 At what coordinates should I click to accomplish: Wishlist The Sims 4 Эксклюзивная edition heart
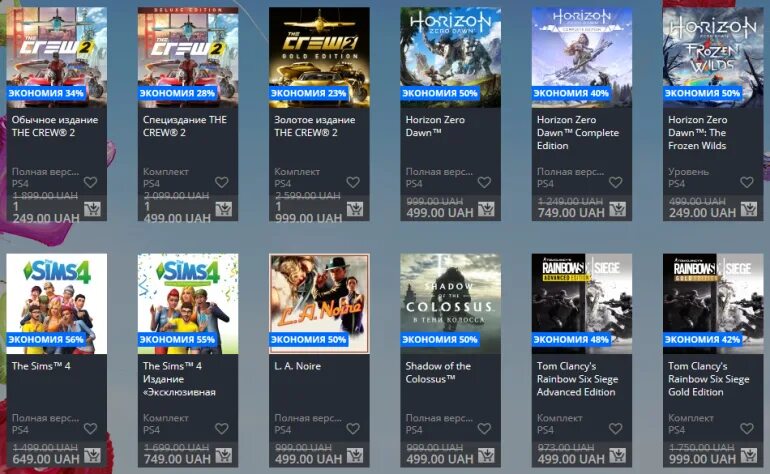(221, 428)
